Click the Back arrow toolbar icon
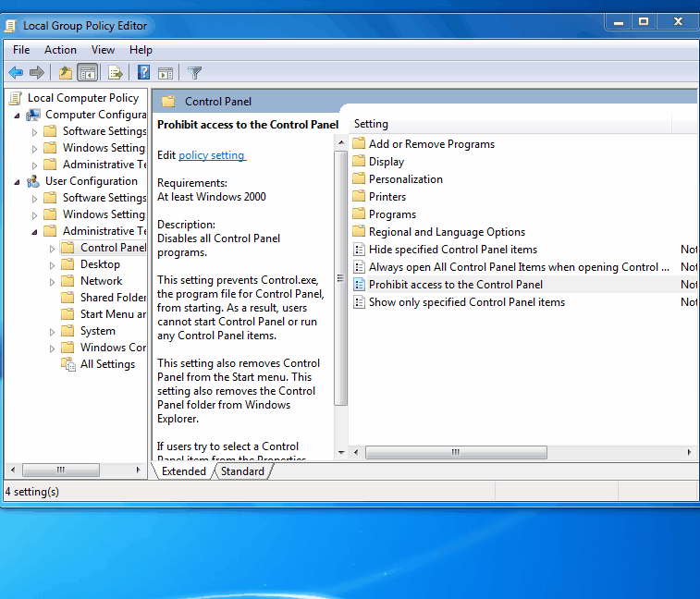The width and height of the screenshot is (700, 599). click(x=16, y=72)
